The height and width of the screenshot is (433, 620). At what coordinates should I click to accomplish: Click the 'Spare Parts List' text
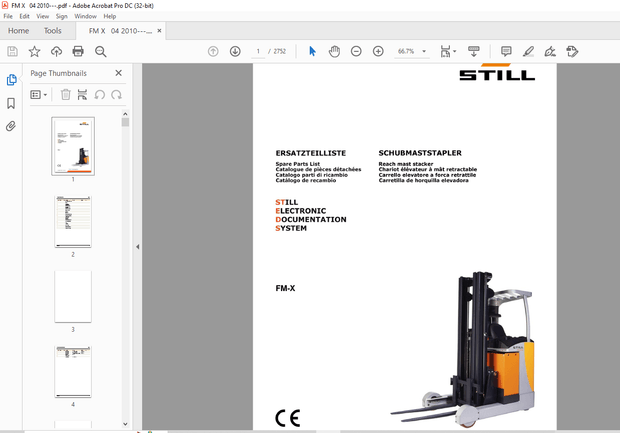click(298, 164)
